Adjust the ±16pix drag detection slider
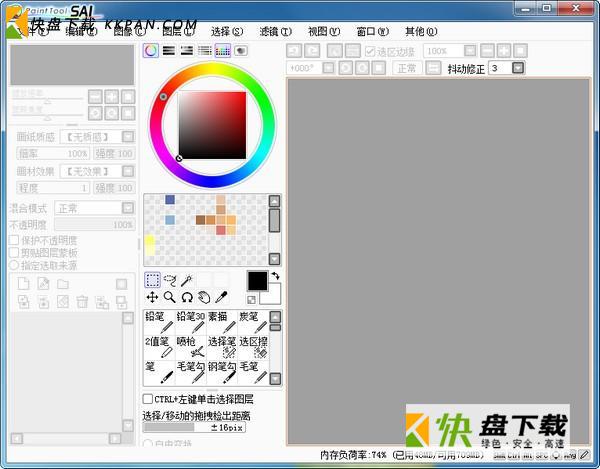The width and height of the screenshot is (600, 469). coord(194,427)
